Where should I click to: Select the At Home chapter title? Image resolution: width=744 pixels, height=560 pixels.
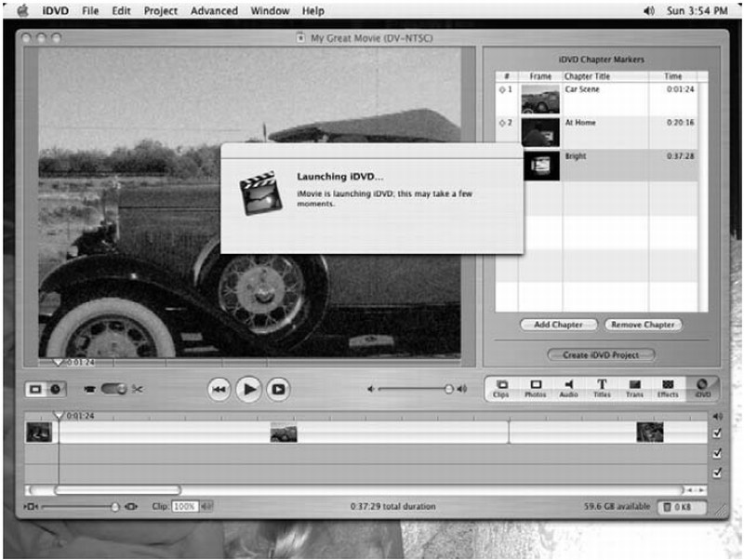(579, 123)
